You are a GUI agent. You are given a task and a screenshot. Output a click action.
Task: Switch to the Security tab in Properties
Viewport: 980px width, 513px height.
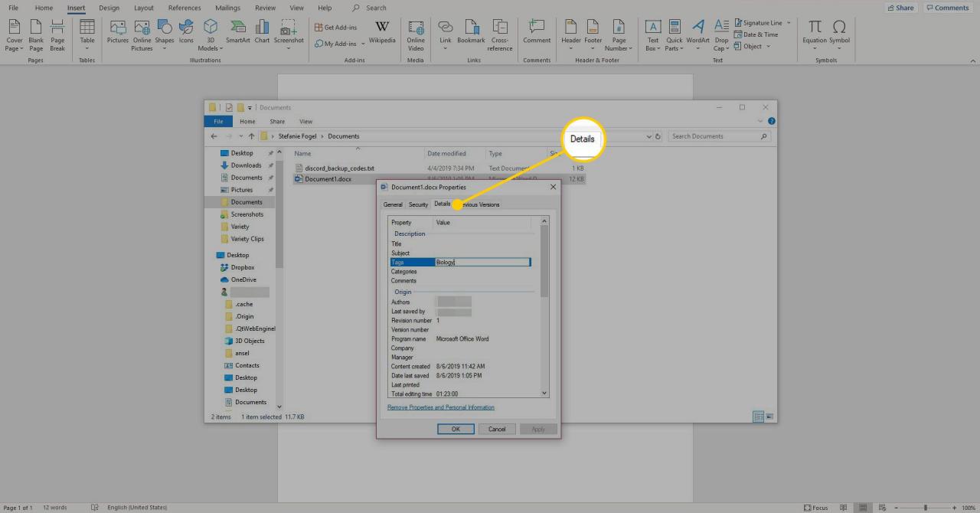(x=418, y=204)
